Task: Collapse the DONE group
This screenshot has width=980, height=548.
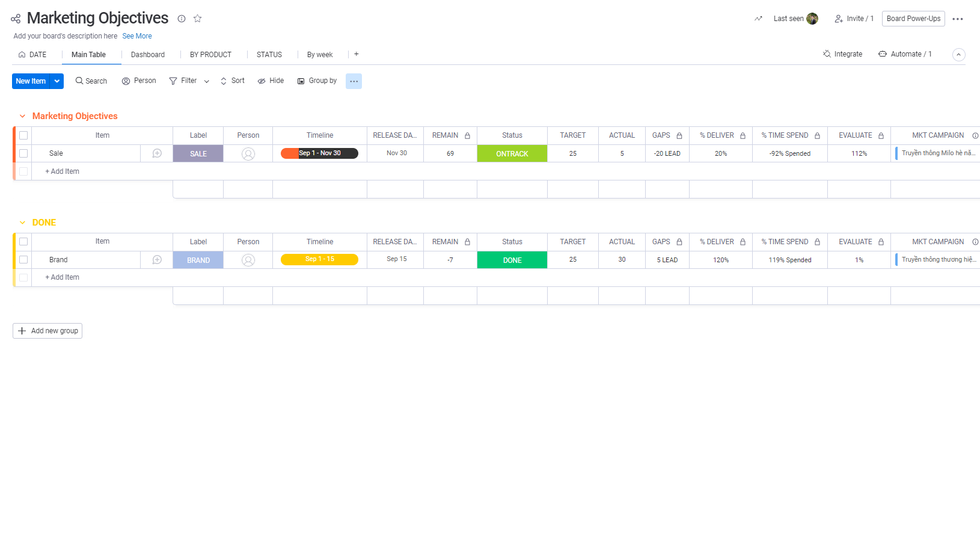Action: coord(22,222)
